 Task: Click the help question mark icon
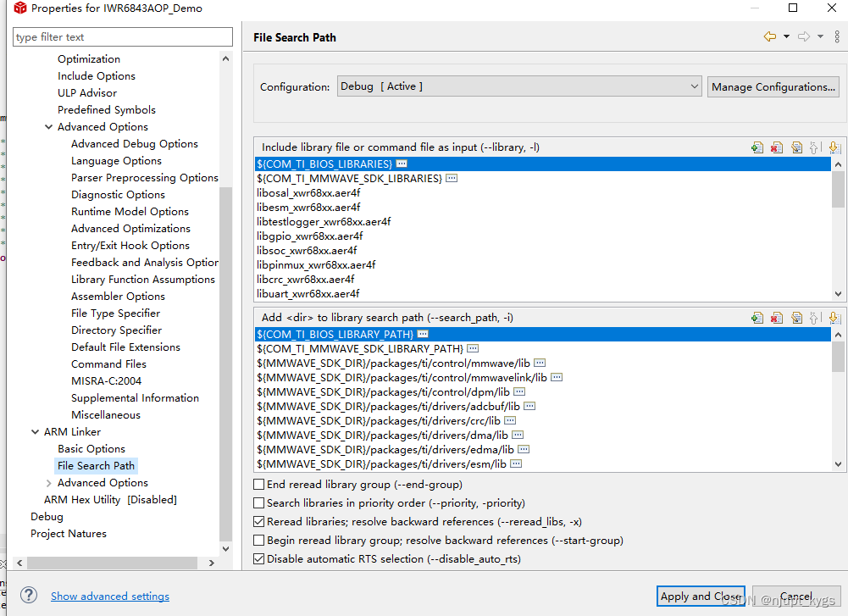pos(29,596)
